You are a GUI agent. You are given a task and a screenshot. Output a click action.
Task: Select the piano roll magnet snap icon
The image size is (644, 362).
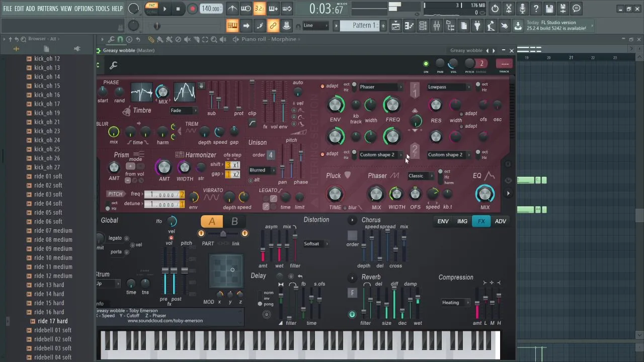coord(120,39)
